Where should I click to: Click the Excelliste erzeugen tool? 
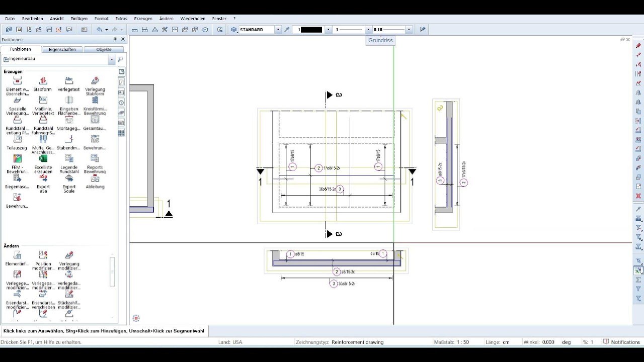(43, 164)
